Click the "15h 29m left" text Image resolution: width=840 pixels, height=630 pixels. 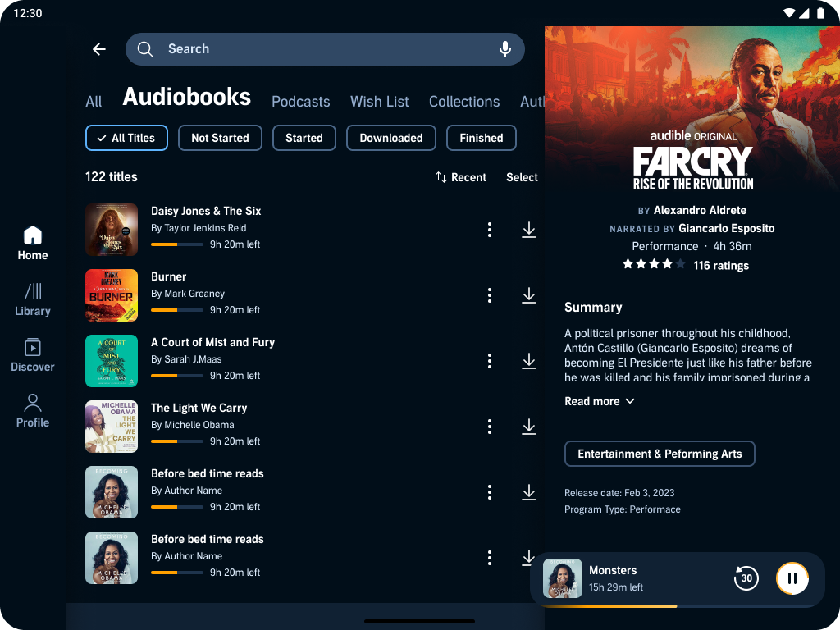(x=616, y=587)
